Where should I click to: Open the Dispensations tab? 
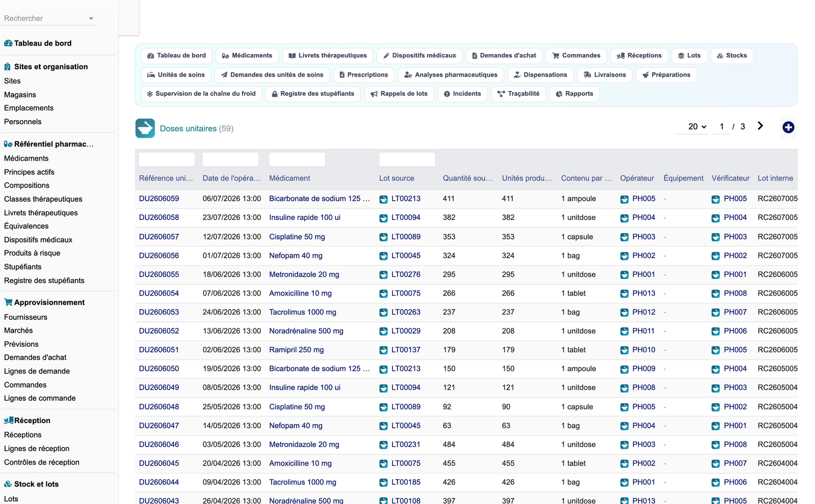540,74
